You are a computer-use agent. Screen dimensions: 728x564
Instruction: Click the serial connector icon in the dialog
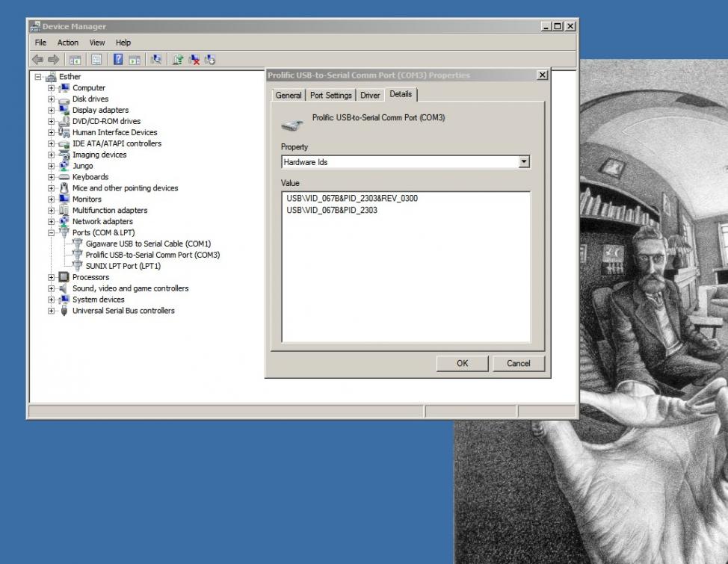click(292, 125)
